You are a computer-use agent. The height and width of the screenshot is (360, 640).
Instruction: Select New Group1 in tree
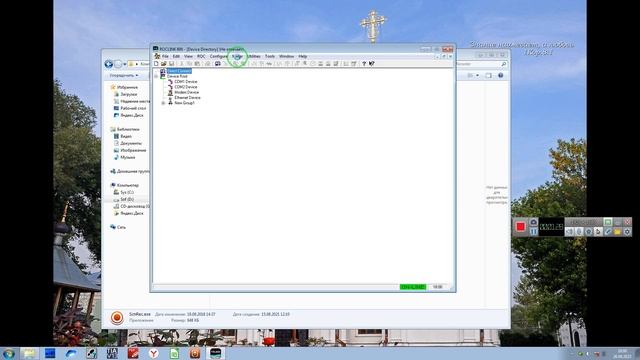tap(184, 103)
